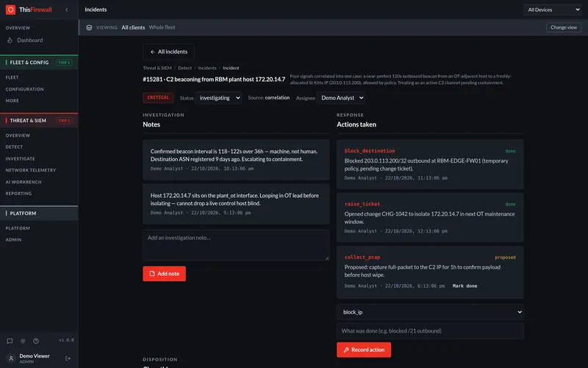Image resolution: width=588 pixels, height=368 pixels.
Task: Open the All Devices dropdown
Action: [553, 10]
